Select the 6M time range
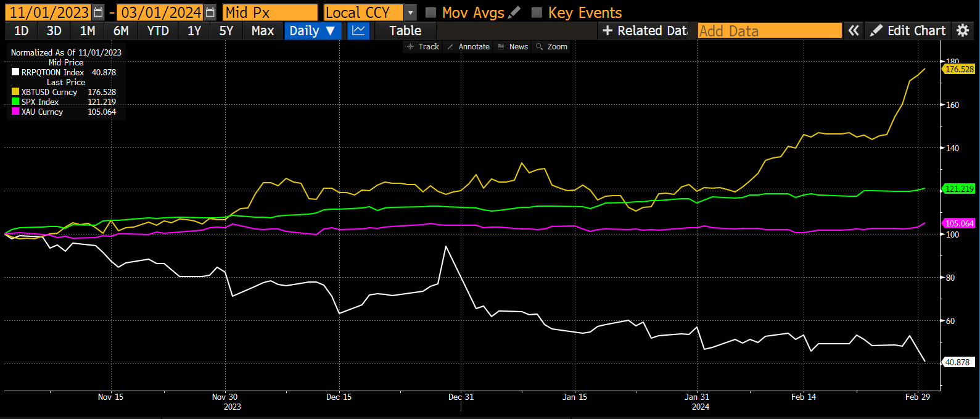The width and height of the screenshot is (980, 419). pos(121,31)
